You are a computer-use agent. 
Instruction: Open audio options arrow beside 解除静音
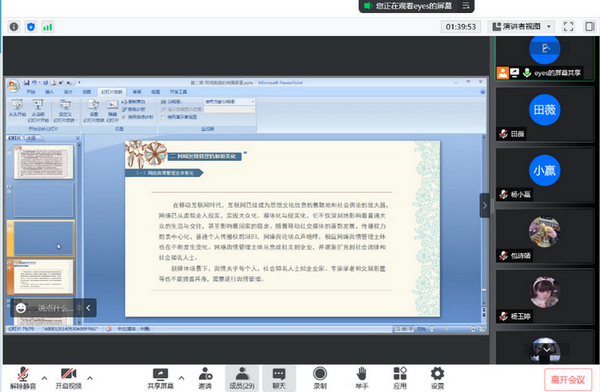tap(45, 378)
